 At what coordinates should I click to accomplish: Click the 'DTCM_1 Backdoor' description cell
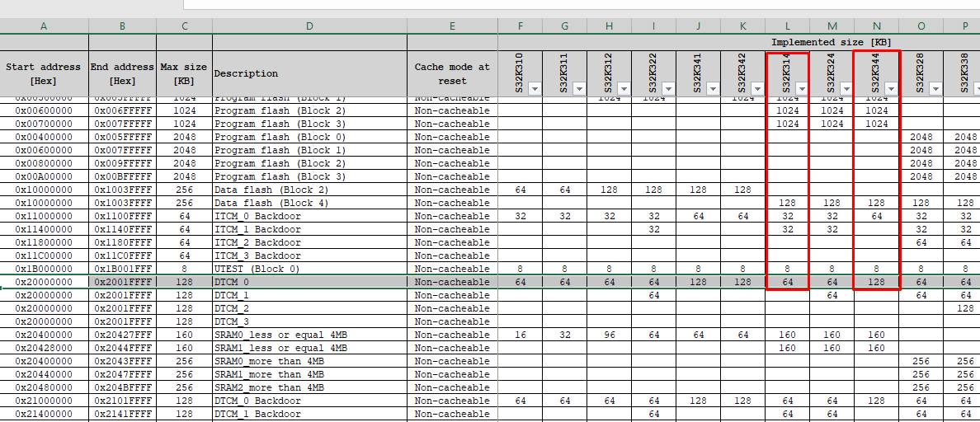pyautogui.click(x=310, y=414)
